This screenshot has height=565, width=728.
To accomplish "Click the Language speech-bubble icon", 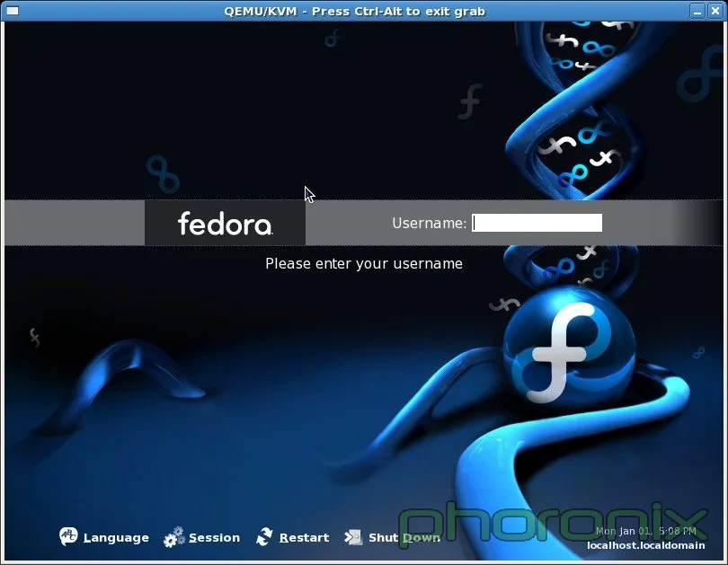I will click(68, 536).
